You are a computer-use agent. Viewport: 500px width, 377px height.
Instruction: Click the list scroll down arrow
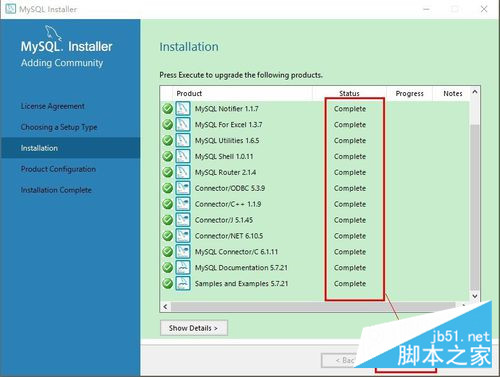475,296
